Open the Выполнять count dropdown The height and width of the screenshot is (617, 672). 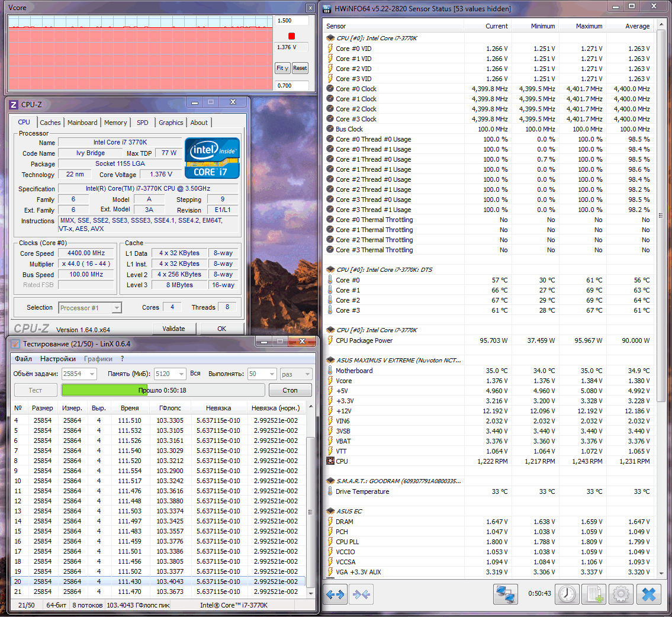pos(262,374)
